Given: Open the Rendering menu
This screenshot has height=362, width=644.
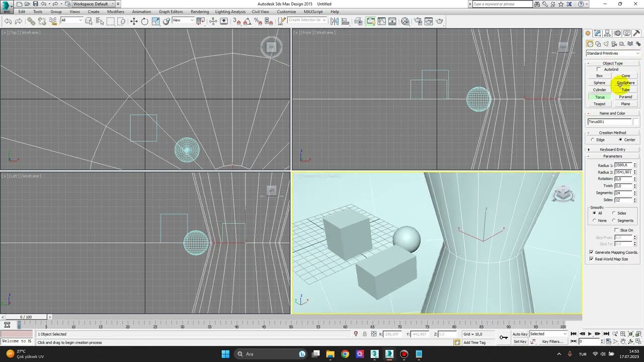Looking at the screenshot, I should (200, 12).
